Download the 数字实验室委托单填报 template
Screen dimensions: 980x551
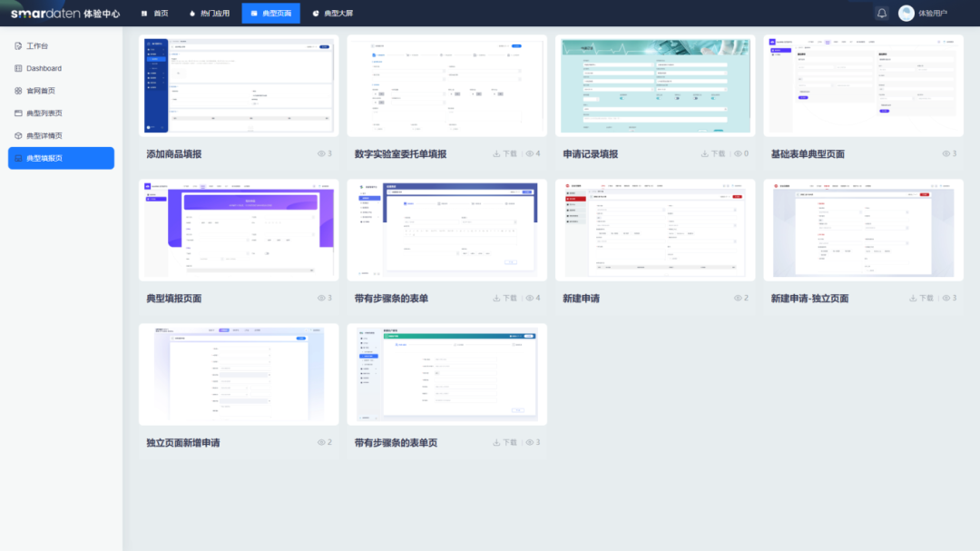tap(505, 153)
